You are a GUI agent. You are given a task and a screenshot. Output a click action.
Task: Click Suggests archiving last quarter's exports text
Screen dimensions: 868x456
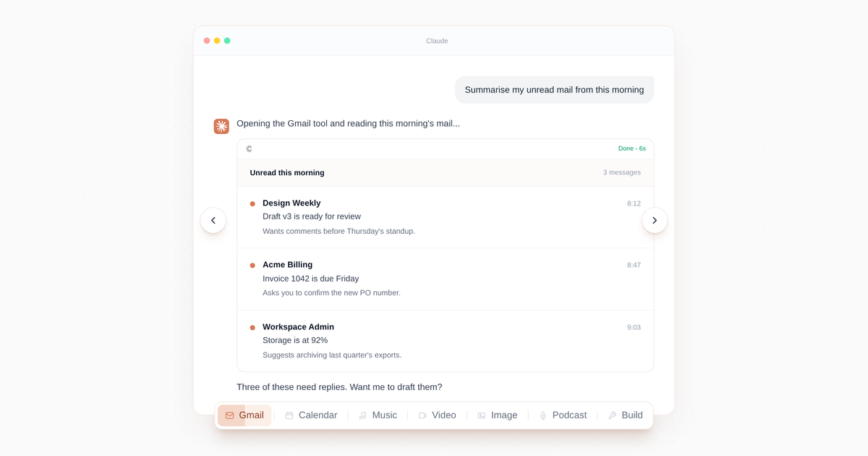[x=332, y=355]
